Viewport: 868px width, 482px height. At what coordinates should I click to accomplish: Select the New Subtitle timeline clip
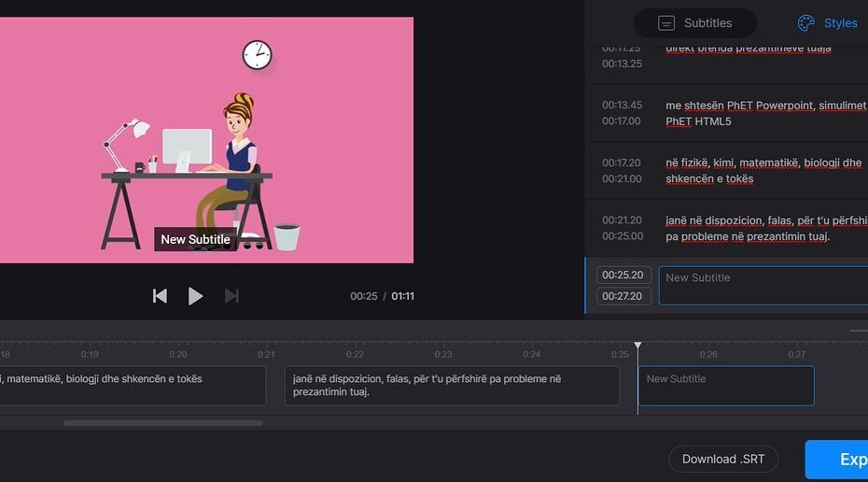coord(725,386)
